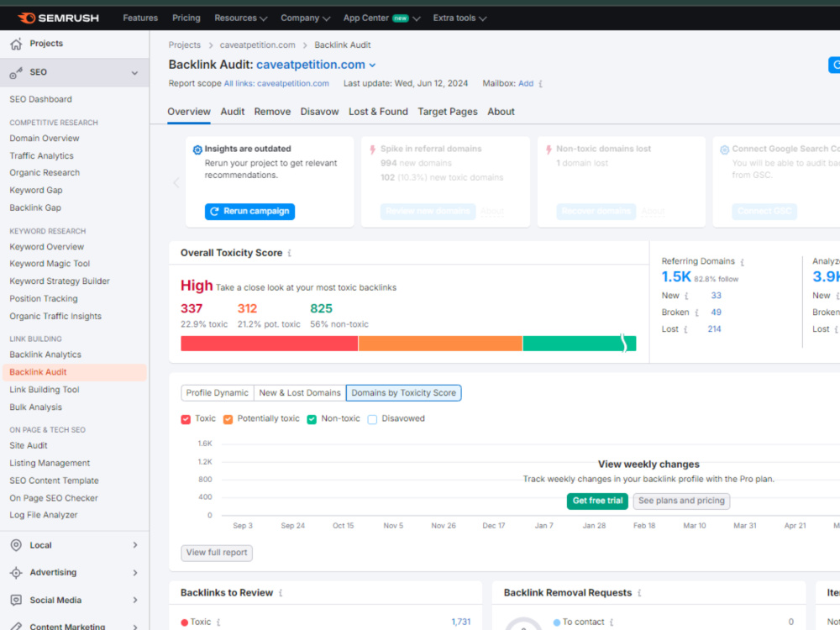Click the green non-toxic bar segment
The width and height of the screenshot is (840, 630).
pos(579,344)
